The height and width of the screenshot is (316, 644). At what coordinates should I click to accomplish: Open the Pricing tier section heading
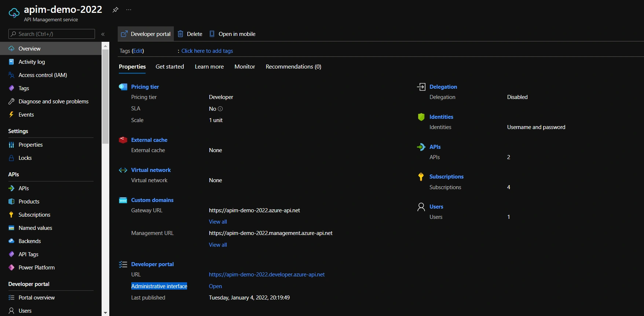(x=145, y=87)
